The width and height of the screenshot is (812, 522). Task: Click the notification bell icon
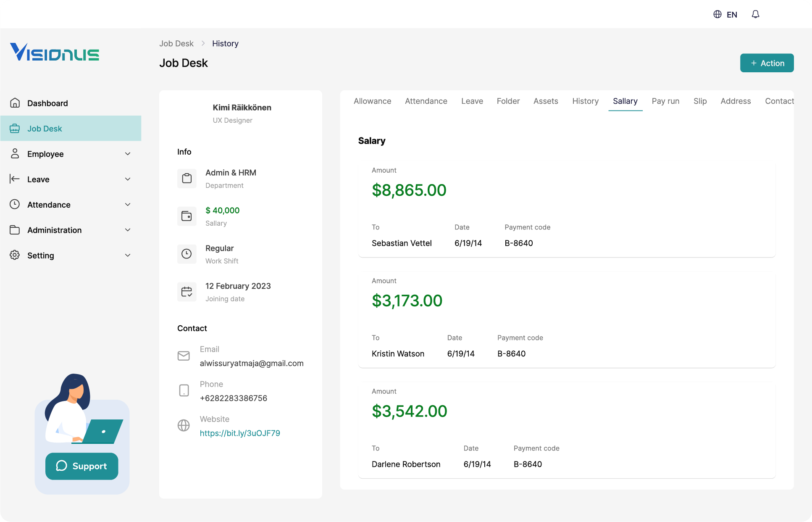click(x=755, y=14)
